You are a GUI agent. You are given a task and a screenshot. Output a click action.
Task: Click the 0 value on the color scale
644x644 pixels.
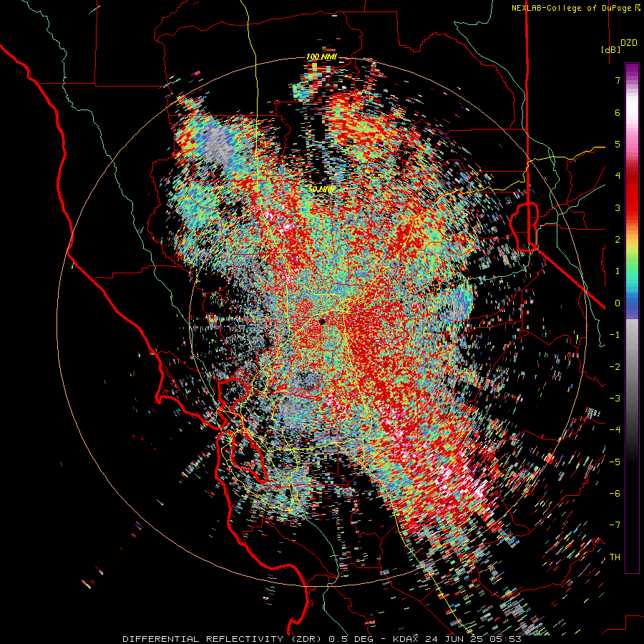618,303
